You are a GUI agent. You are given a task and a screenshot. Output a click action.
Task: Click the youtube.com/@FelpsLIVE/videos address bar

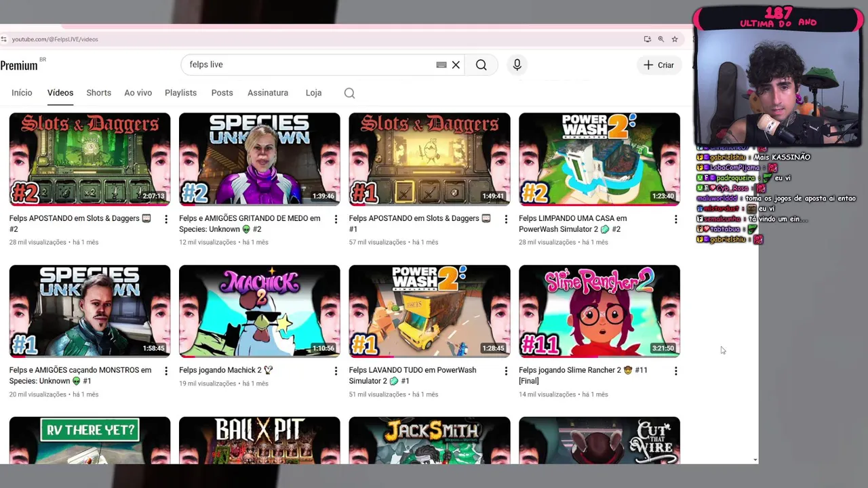pyautogui.click(x=55, y=39)
